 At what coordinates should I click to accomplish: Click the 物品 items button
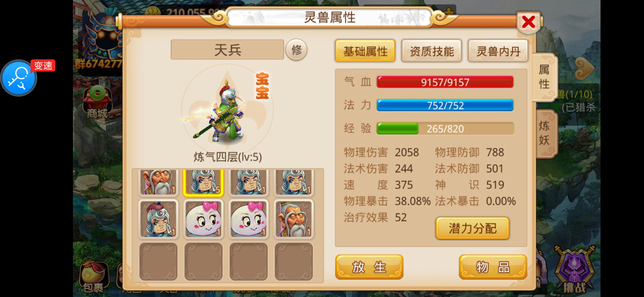coord(493,267)
